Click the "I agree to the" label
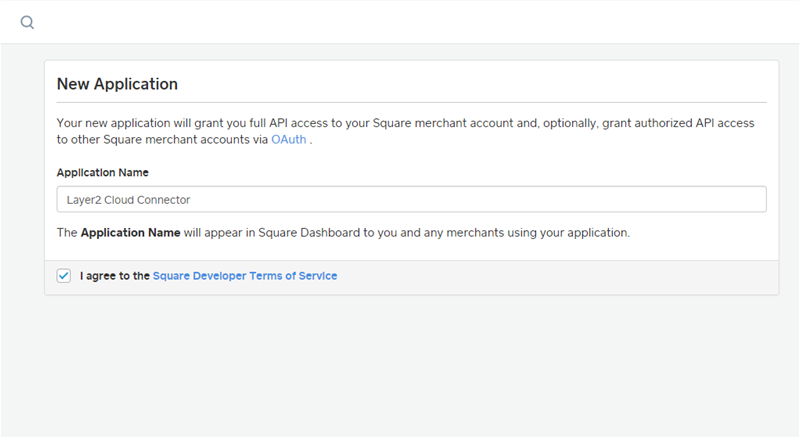Viewport: 800px width, 438px height. [x=114, y=276]
